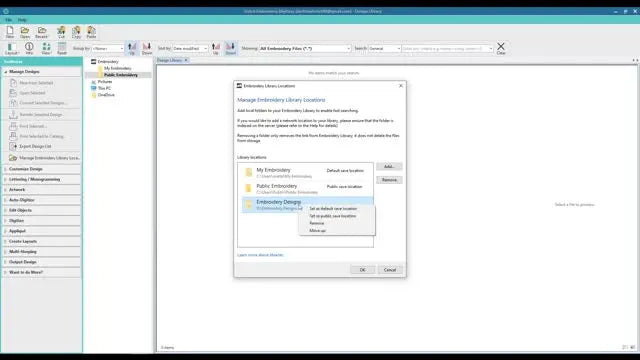Select Public Embroidery in folder tree
Screen dimensions: 640x360
121,75
